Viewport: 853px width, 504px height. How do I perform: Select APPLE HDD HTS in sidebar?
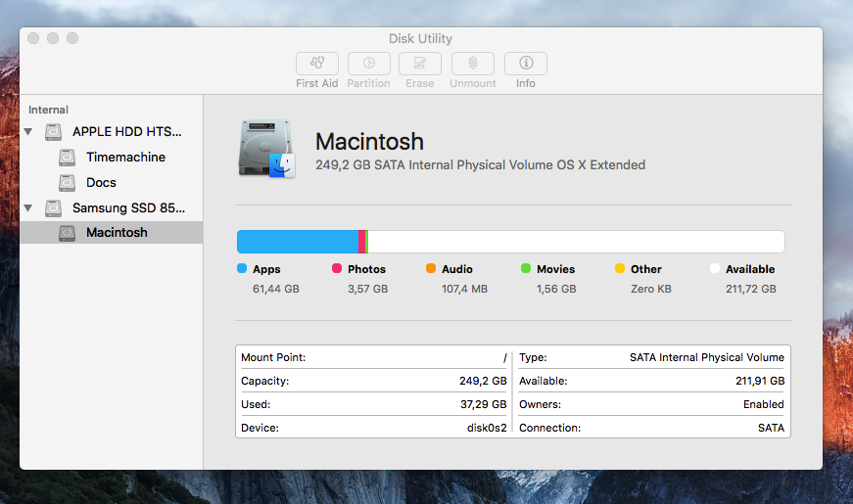click(126, 131)
